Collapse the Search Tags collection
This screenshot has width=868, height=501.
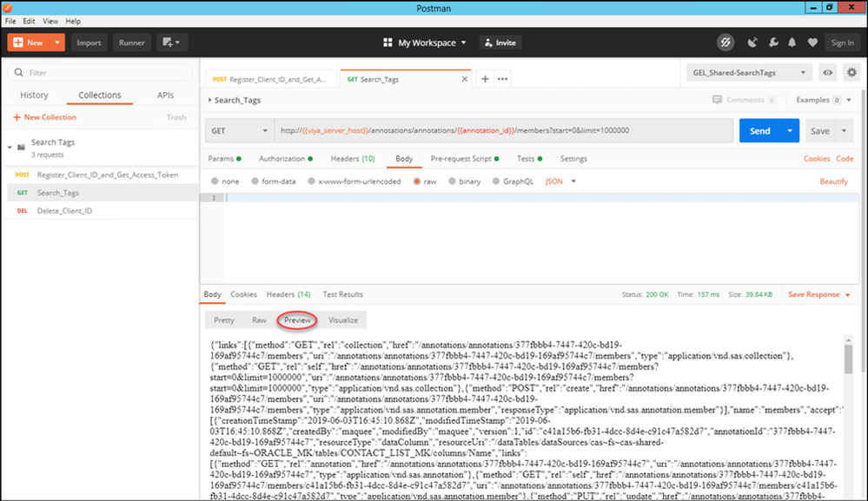tap(10, 147)
